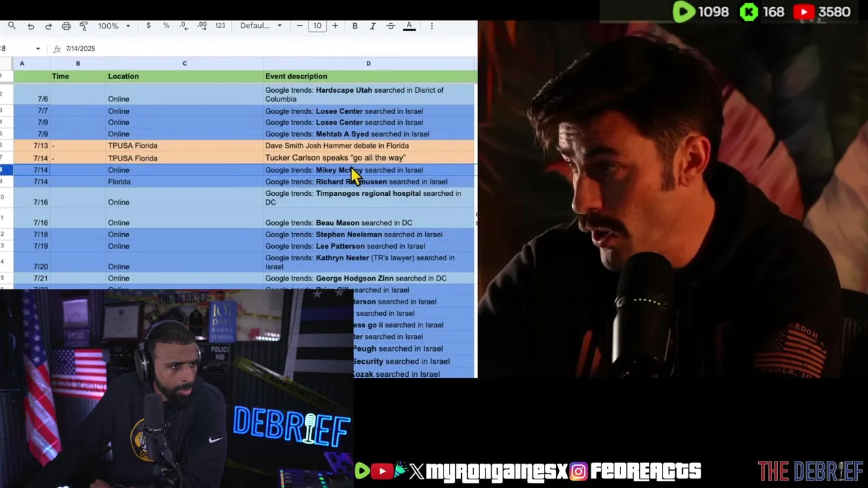Select the Richard Rasmussen search cell
Viewport: 868px width, 488px height.
pyautogui.click(x=369, y=182)
